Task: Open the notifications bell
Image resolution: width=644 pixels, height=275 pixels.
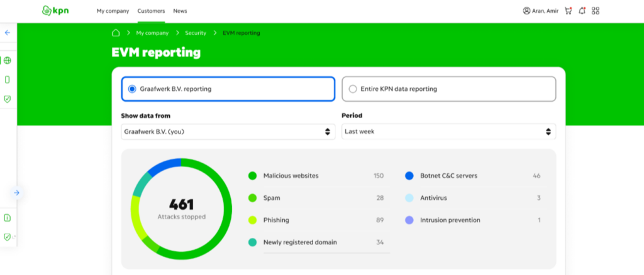Action: pos(582,11)
